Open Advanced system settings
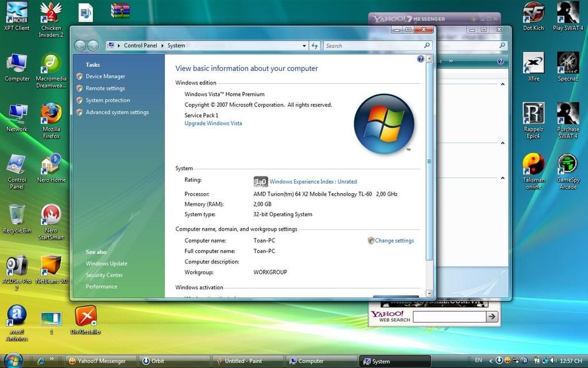 pos(117,112)
